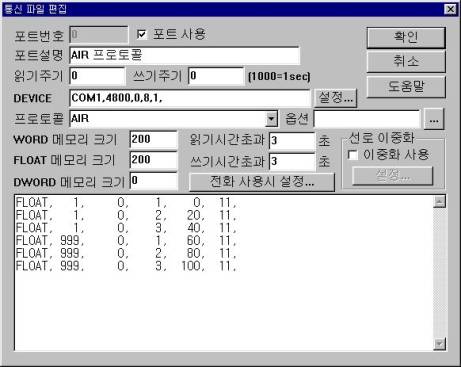Enable the 이중화 사용 checkbox
Image resolution: width=461 pixels, height=367 pixels.
(x=352, y=155)
